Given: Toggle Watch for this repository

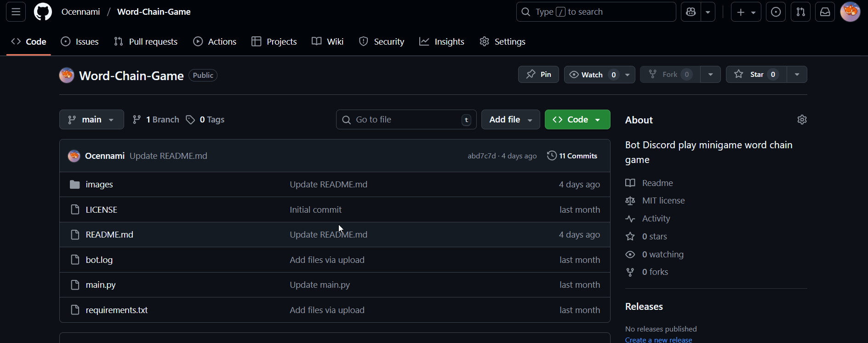Looking at the screenshot, I should pos(592,75).
